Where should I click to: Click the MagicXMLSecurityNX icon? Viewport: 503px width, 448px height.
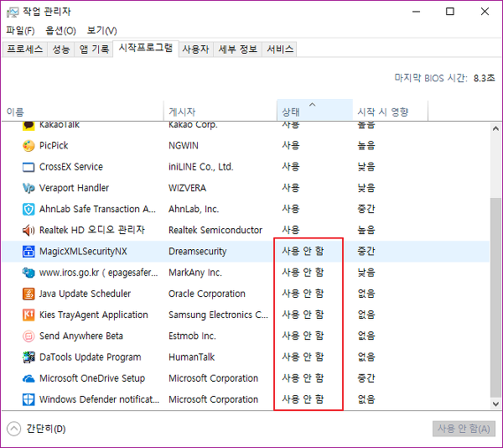pyautogui.click(x=29, y=252)
